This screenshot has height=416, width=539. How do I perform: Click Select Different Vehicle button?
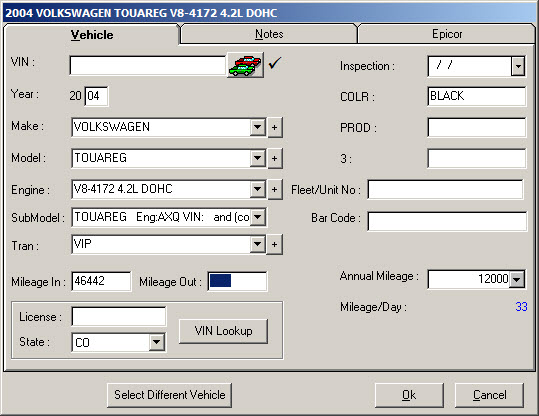pos(169,395)
